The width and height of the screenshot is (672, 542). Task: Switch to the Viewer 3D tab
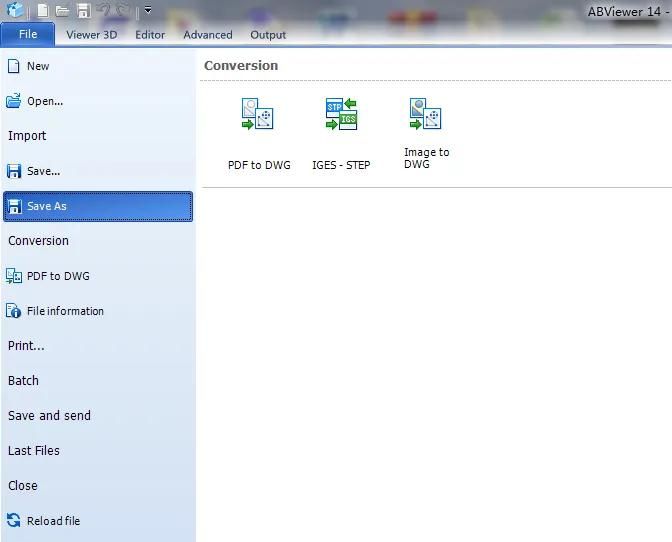[x=92, y=35]
